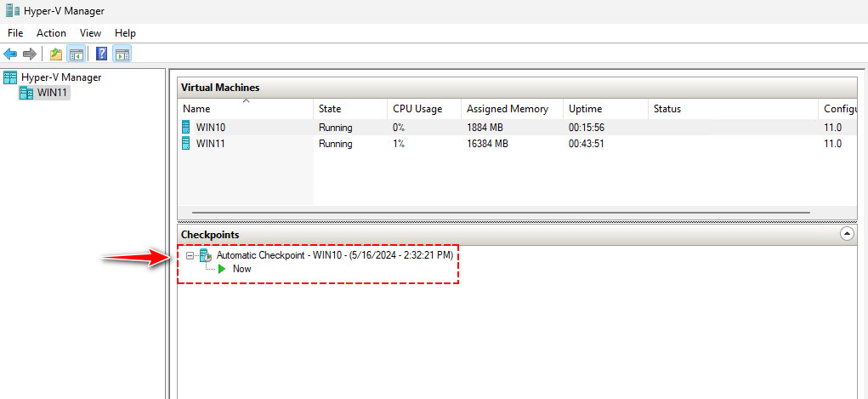Click the Up one level folder icon
This screenshot has width=868, height=399.
point(56,54)
